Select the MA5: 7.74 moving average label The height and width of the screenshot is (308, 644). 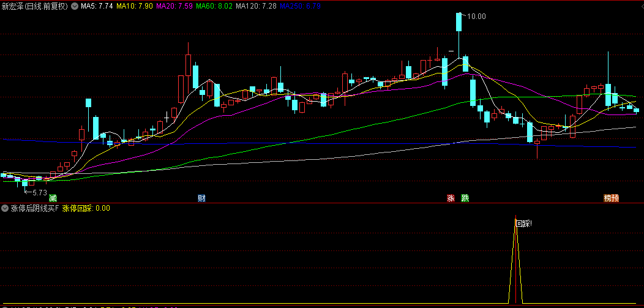pyautogui.click(x=97, y=6)
